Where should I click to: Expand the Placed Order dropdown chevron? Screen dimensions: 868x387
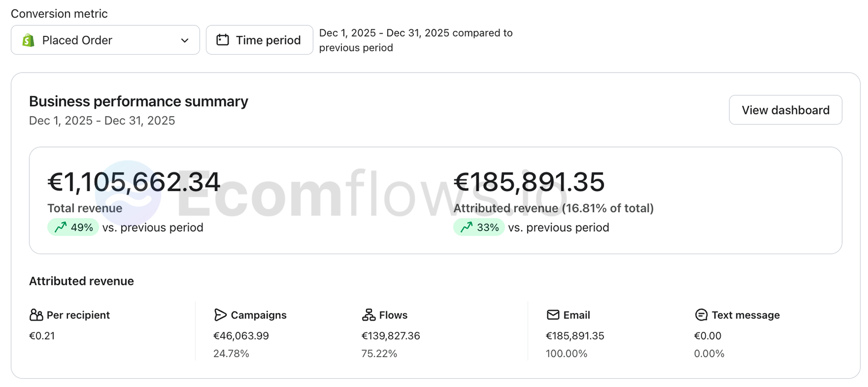[x=185, y=40]
